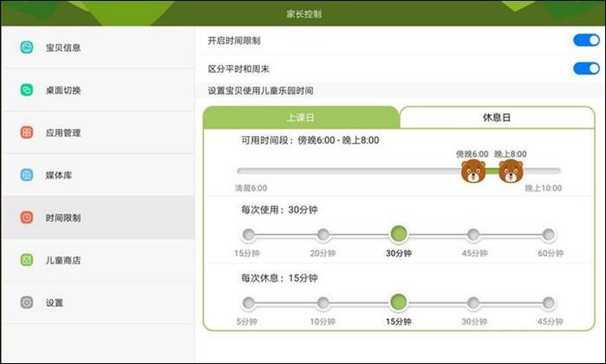Click the 可用时间段 time range text

(x=310, y=140)
